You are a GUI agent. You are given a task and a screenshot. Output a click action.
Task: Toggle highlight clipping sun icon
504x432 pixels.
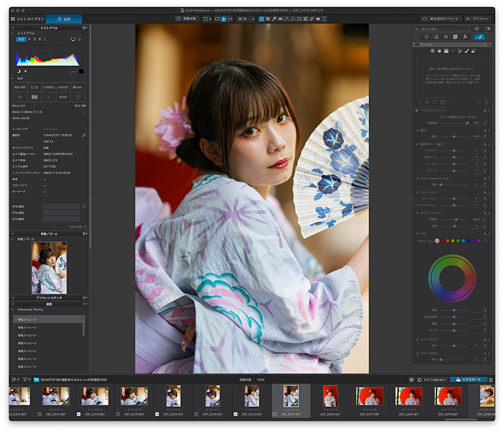pyautogui.click(x=25, y=71)
